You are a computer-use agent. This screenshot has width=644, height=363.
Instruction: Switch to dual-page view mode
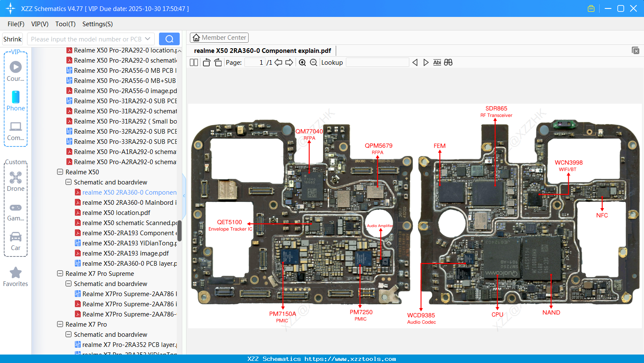(x=194, y=62)
